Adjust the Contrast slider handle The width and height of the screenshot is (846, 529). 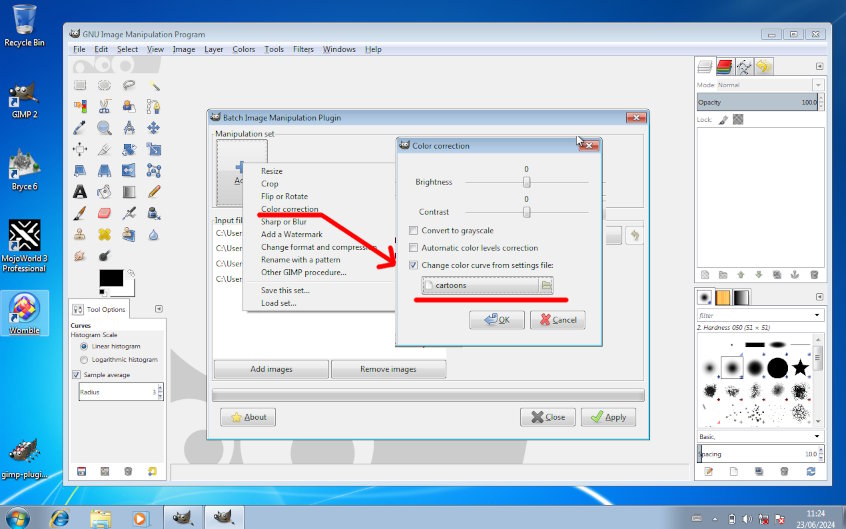[527, 212]
